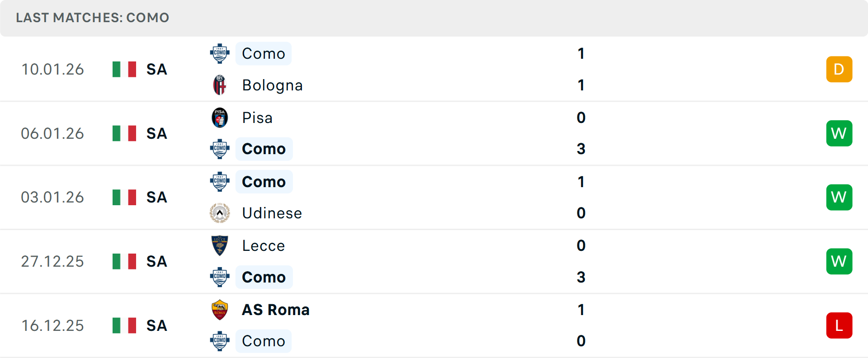
Task: Click the Pisa team logo
Action: [220, 118]
